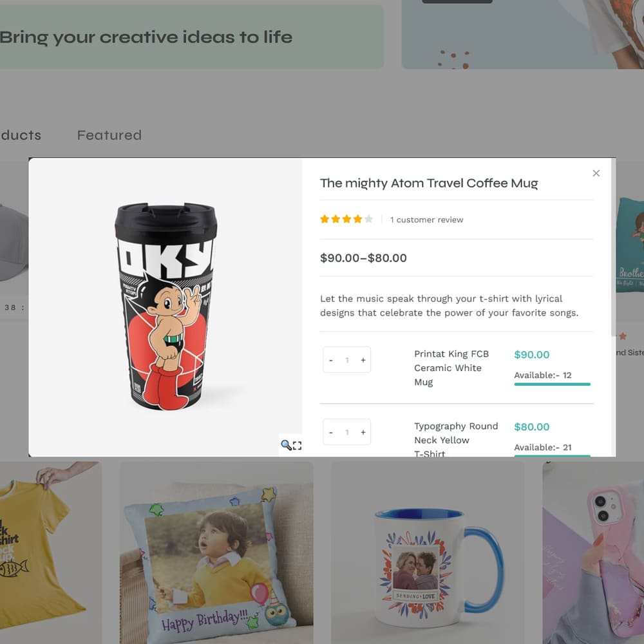Increase Ceramic White Mug quantity with plus
This screenshot has height=644, width=644.
[363, 360]
